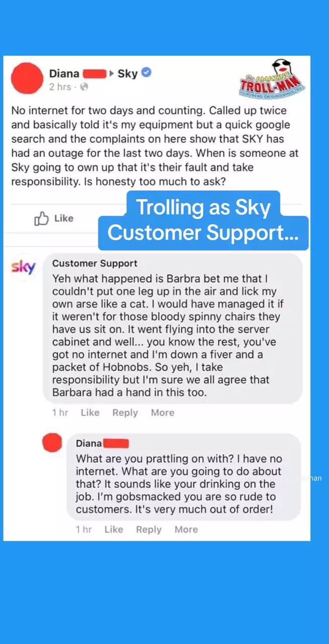Click the blue verified badge next to Sky
329x644 pixels.
(x=146, y=73)
